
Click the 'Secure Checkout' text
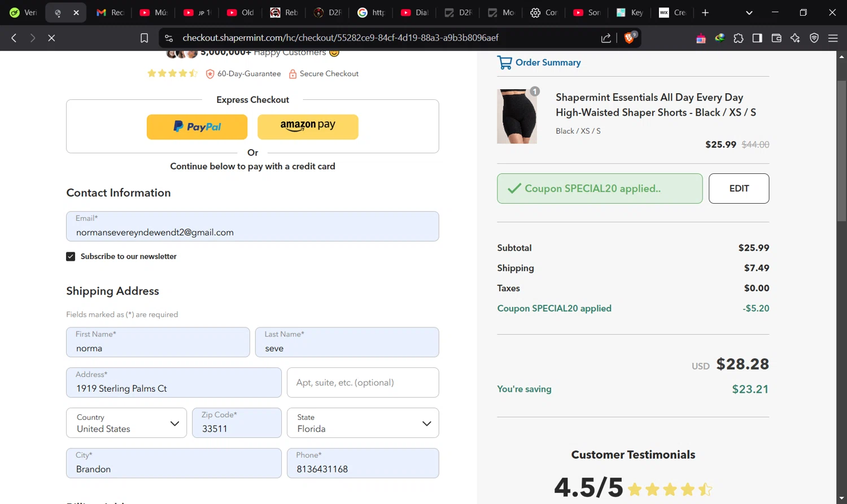(329, 74)
